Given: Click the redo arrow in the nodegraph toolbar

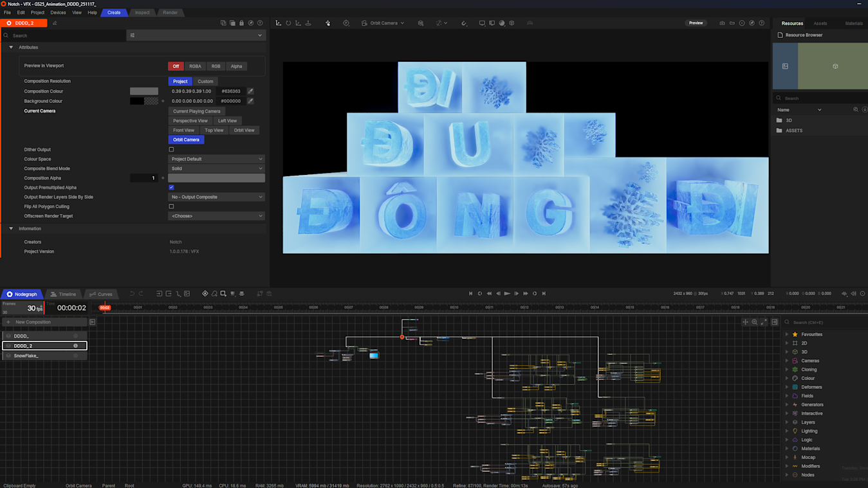Looking at the screenshot, I should 141,294.
